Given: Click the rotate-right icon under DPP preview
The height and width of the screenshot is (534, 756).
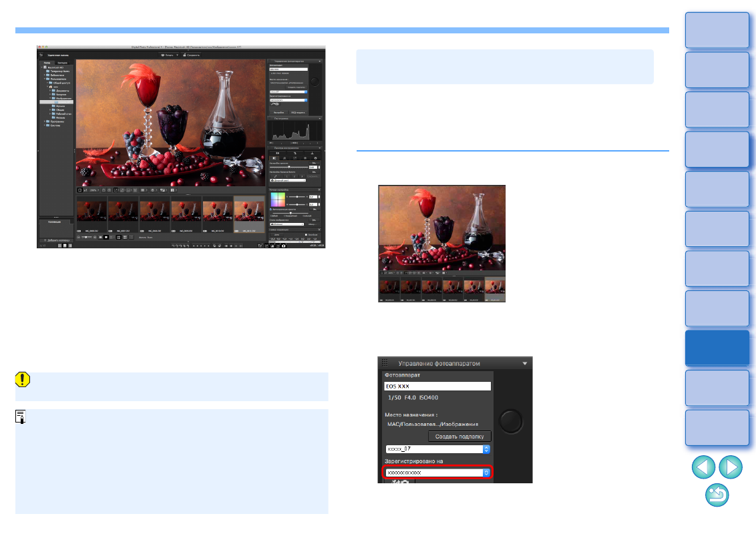Looking at the screenshot, I should click(109, 190).
